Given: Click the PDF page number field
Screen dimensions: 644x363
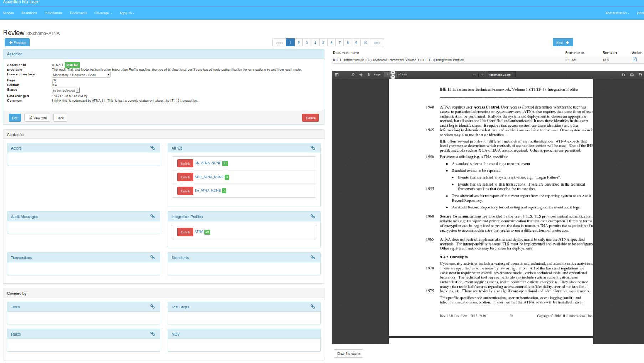Looking at the screenshot, I should tap(388, 75).
